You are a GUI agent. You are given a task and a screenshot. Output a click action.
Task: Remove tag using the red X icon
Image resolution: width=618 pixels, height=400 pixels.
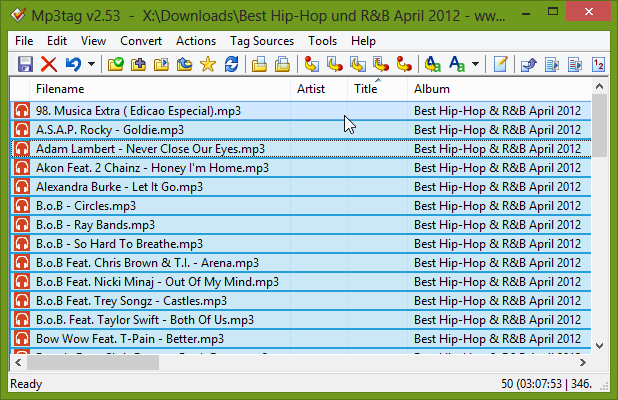49,64
